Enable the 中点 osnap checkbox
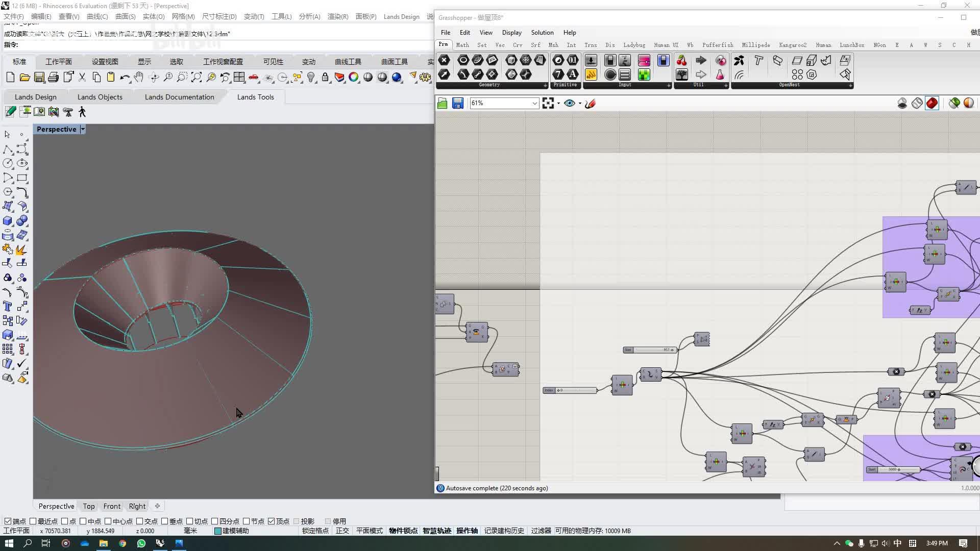The image size is (980, 551). 83,521
